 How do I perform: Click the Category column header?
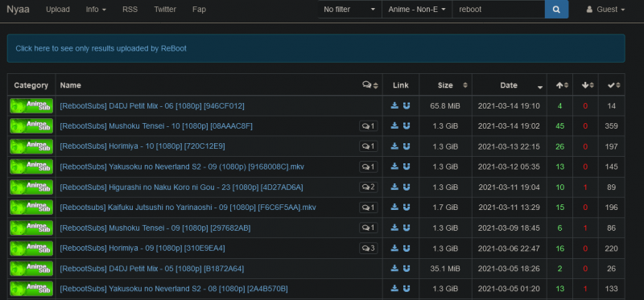point(31,85)
